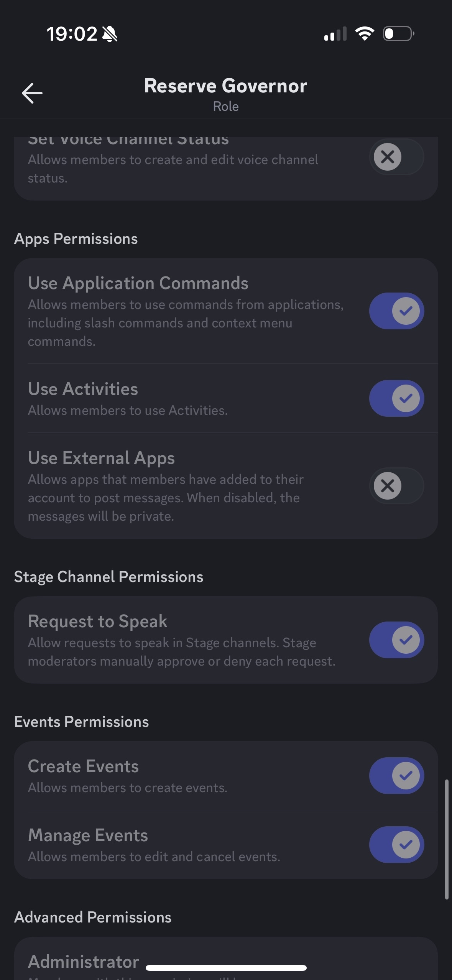This screenshot has height=980, width=452.
Task: Disable Request to Speak toggle
Action: click(x=396, y=640)
